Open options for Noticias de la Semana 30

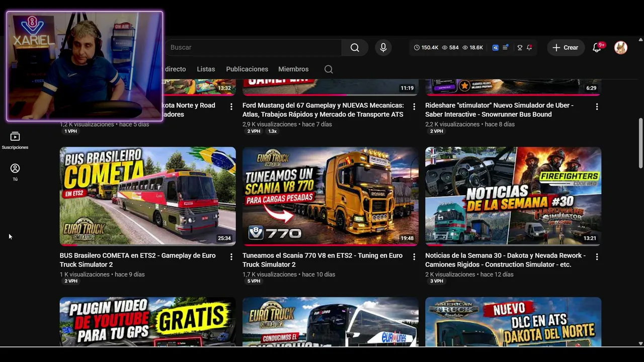(x=597, y=257)
